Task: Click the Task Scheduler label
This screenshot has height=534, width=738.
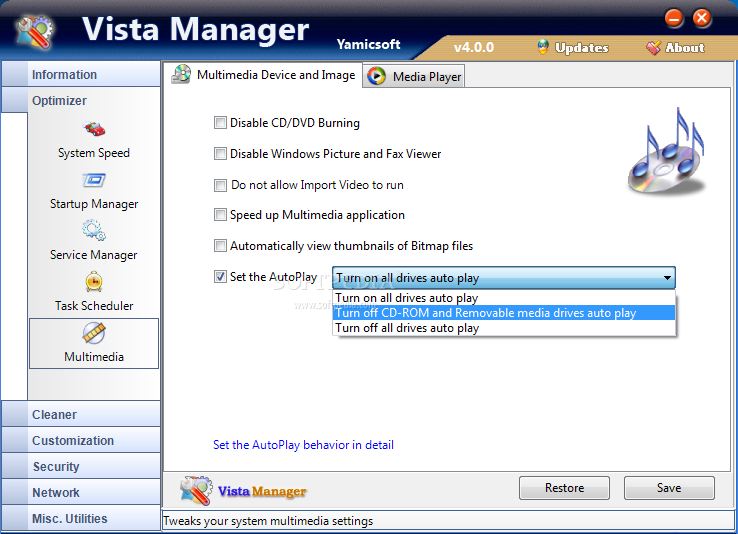Action: [94, 306]
